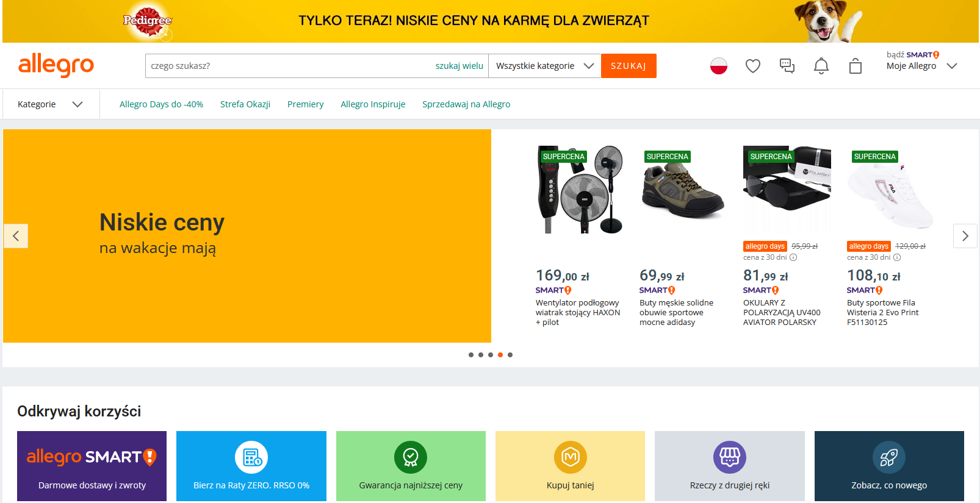Click the Niskie ceny orange promo banner

(x=247, y=236)
